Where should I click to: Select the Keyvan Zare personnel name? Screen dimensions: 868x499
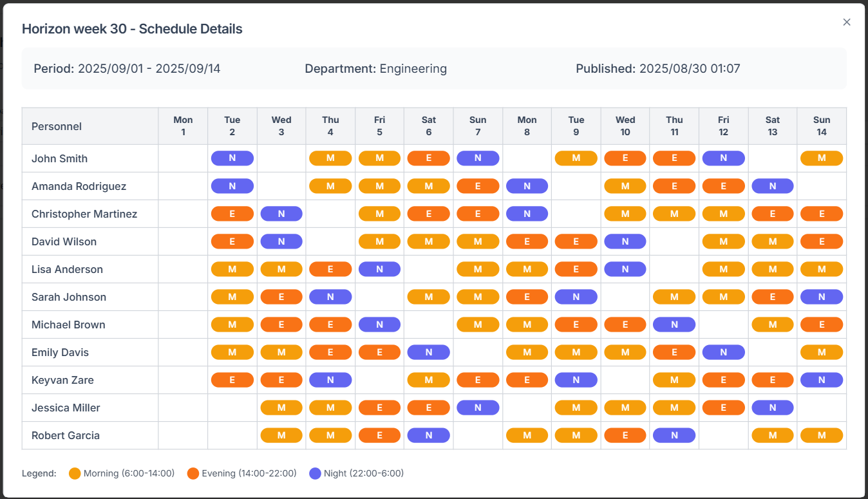coord(62,380)
